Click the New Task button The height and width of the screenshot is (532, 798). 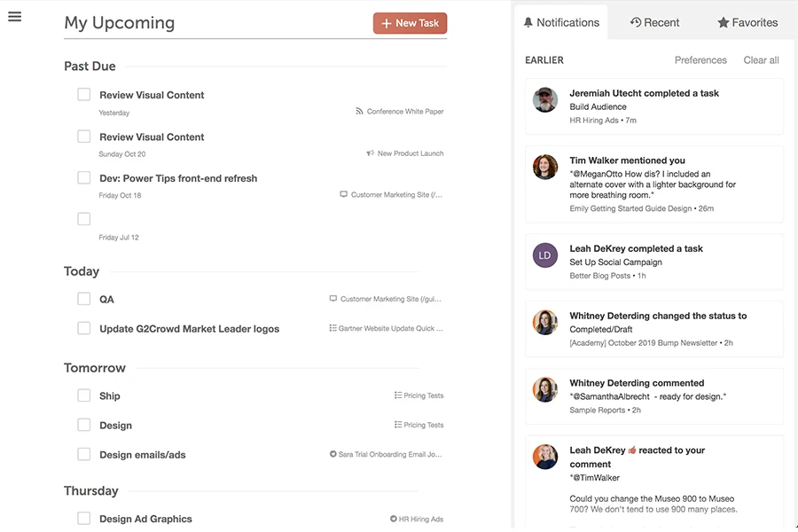pyautogui.click(x=410, y=23)
